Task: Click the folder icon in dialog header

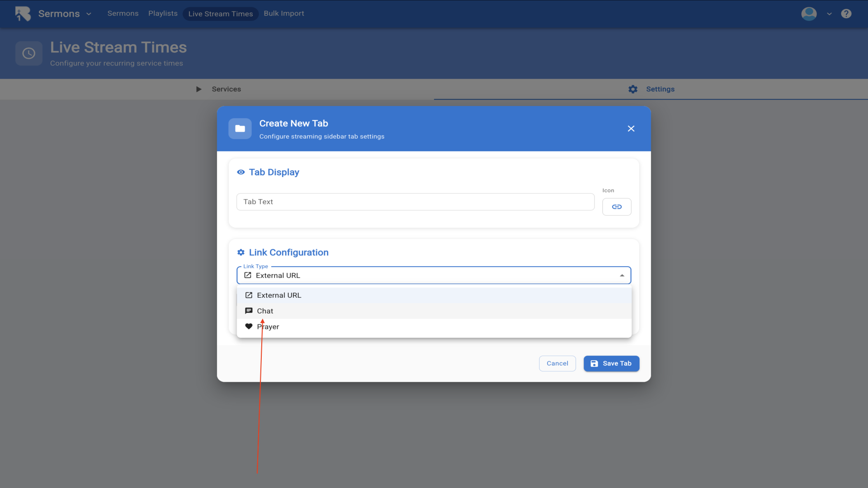Action: click(x=240, y=129)
